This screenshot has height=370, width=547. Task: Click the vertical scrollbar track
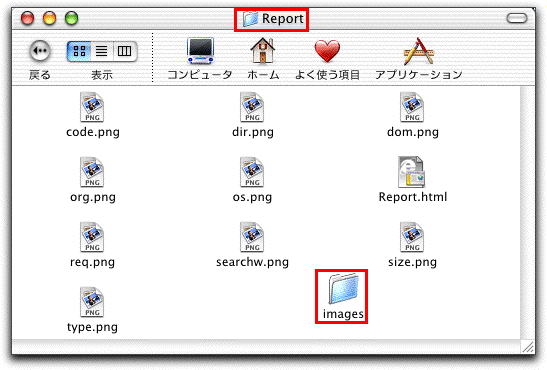pos(527,213)
